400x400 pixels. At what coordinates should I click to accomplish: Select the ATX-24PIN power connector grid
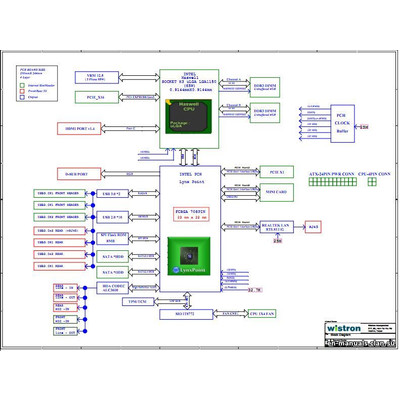pos(332,182)
